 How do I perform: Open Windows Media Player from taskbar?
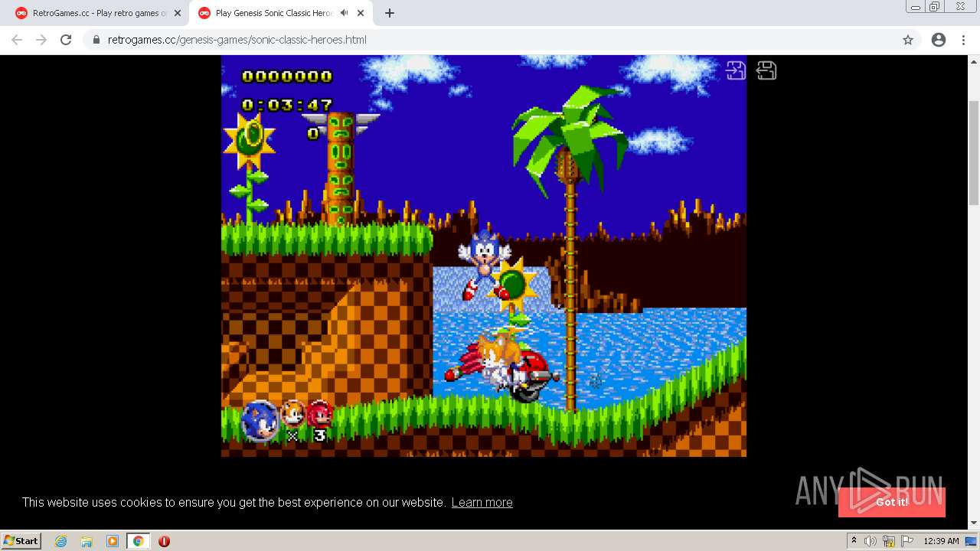coord(113,541)
